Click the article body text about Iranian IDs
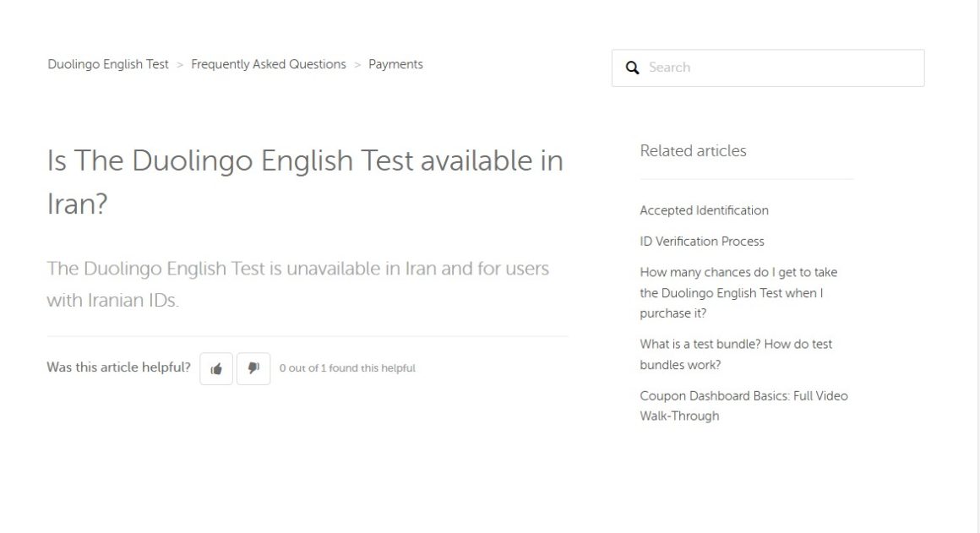Image resolution: width=980 pixels, height=533 pixels. [x=298, y=285]
